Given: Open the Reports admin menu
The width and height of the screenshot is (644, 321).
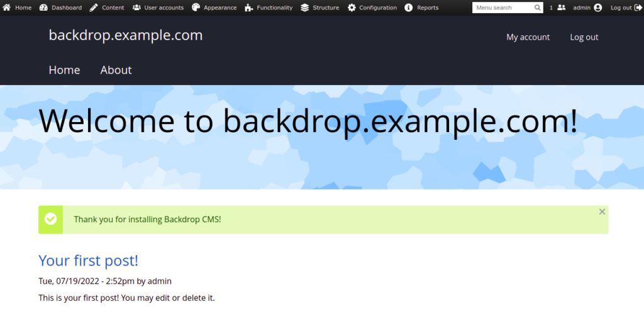Looking at the screenshot, I should coord(428,8).
